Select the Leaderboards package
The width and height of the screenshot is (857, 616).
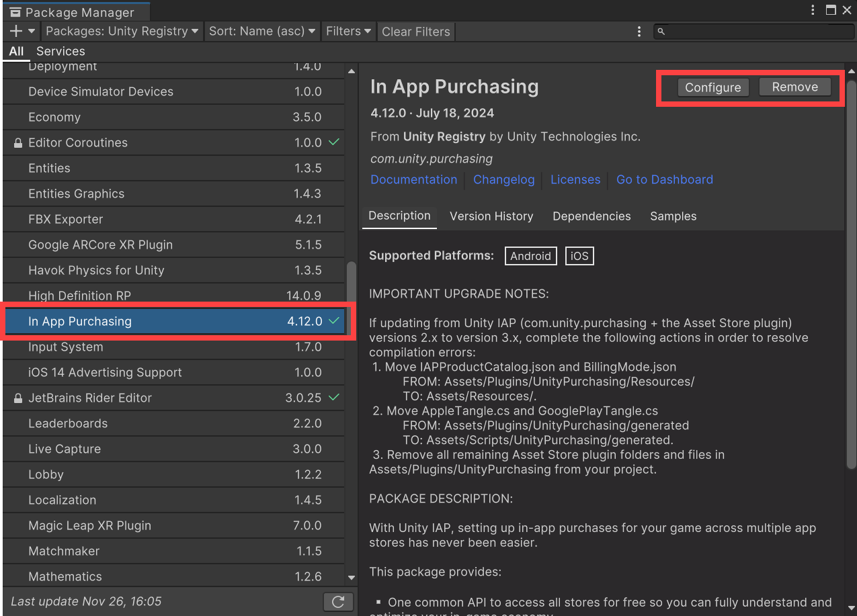click(x=173, y=424)
